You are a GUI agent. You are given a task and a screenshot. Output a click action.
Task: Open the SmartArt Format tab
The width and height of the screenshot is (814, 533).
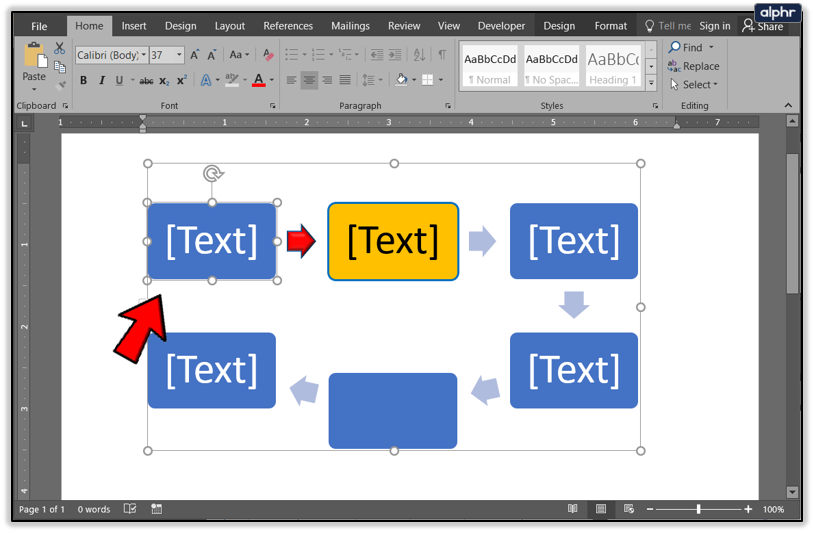coord(610,26)
